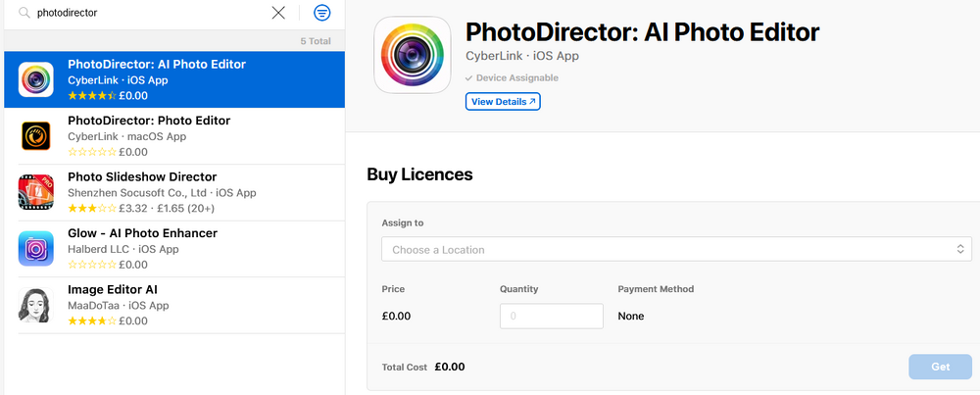980x395 pixels.
Task: Select PhotoDirector: Photo Editor macOS app icon
Action: pyautogui.click(x=35, y=135)
